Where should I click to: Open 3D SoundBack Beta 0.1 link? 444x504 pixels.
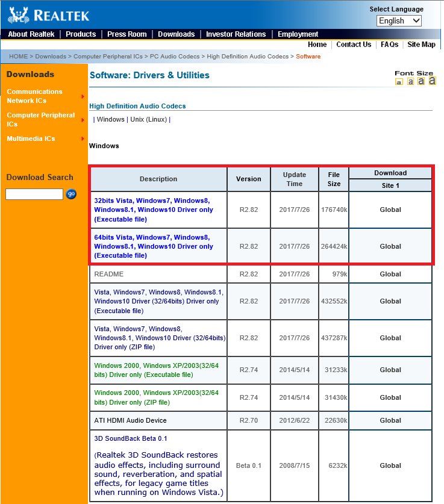click(x=131, y=438)
